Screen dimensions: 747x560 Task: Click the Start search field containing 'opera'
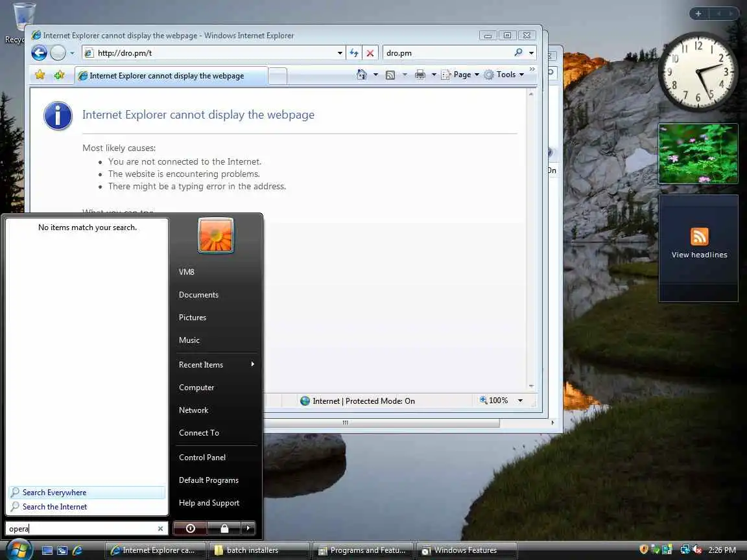[x=81, y=529]
